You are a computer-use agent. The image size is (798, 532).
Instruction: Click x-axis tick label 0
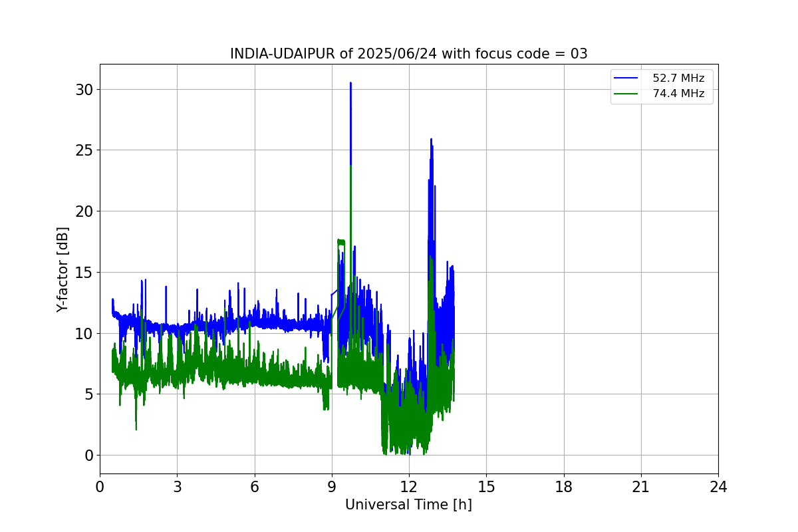pos(100,487)
